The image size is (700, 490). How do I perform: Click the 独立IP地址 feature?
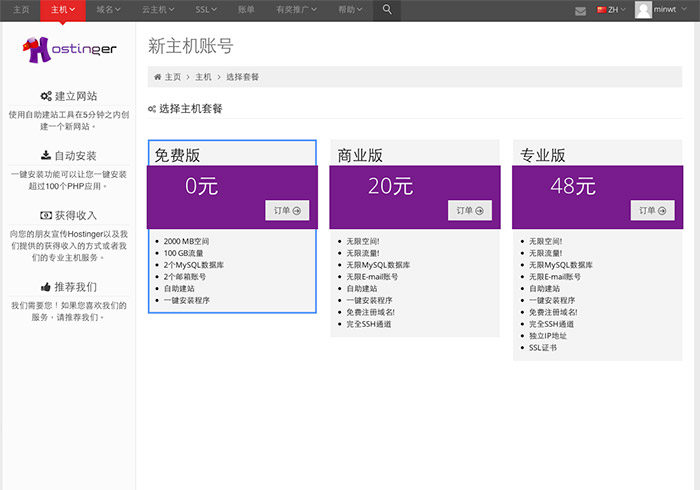click(x=548, y=336)
